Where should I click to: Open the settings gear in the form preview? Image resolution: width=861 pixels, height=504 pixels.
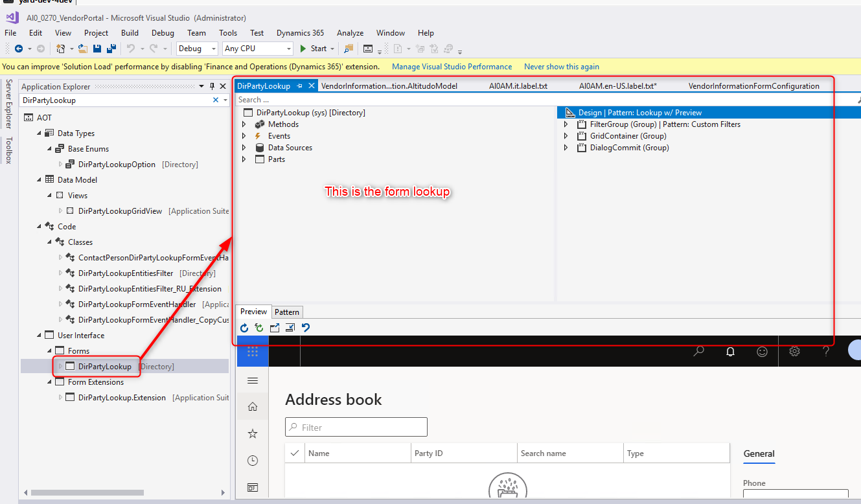(x=794, y=351)
